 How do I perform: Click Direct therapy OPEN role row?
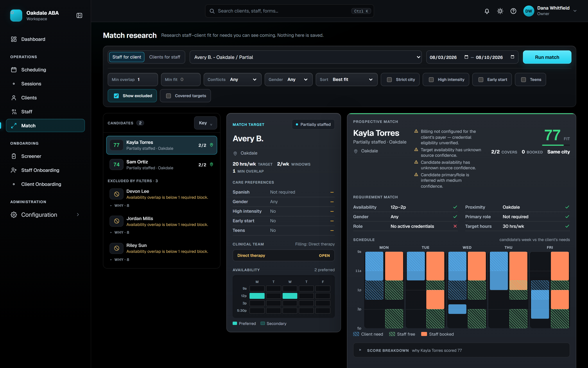click(x=284, y=256)
